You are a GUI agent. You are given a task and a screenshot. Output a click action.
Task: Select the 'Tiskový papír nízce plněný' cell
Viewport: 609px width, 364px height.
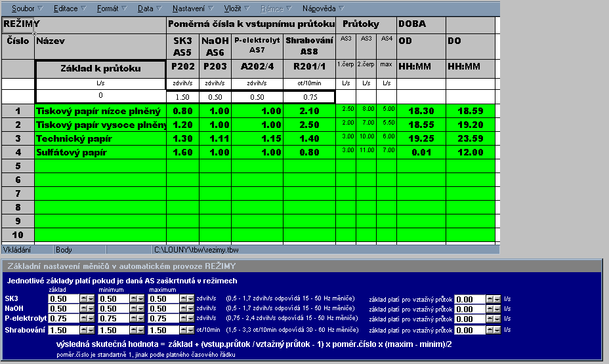click(x=100, y=111)
